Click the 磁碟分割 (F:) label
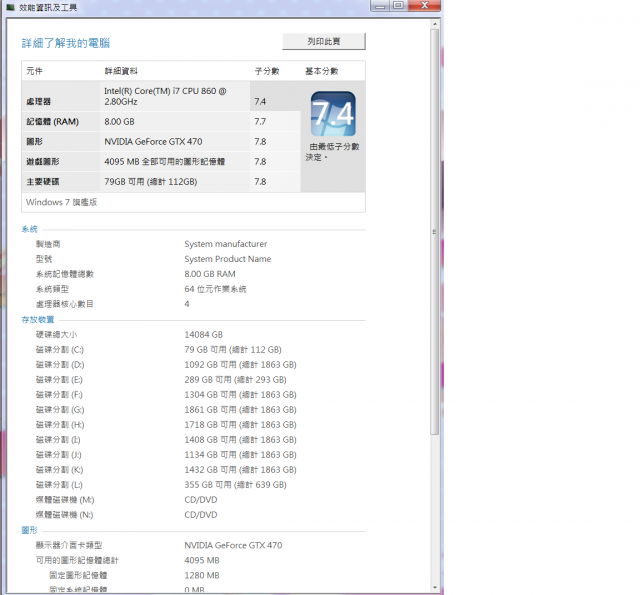Image resolution: width=640 pixels, height=595 pixels. (59, 395)
